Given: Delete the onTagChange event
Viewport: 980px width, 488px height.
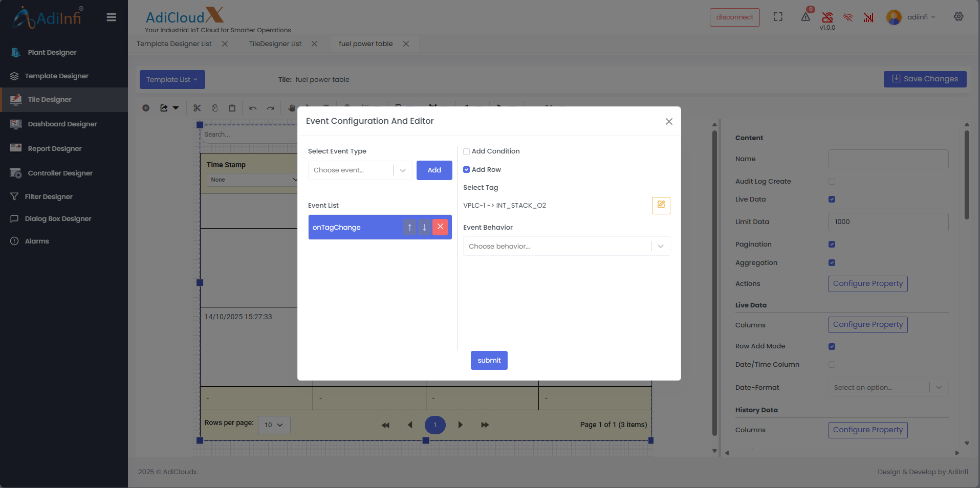Looking at the screenshot, I should (x=440, y=227).
